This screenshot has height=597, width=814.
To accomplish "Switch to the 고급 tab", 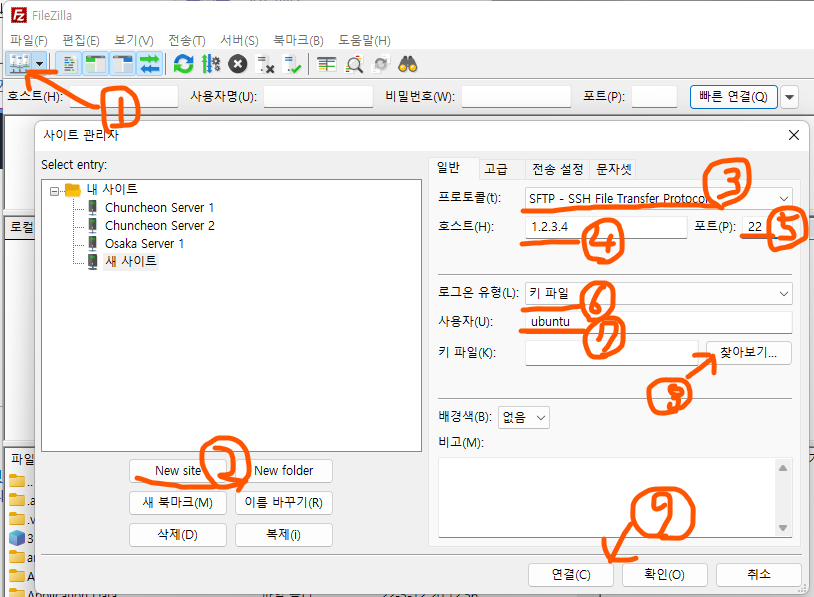I will [496, 169].
